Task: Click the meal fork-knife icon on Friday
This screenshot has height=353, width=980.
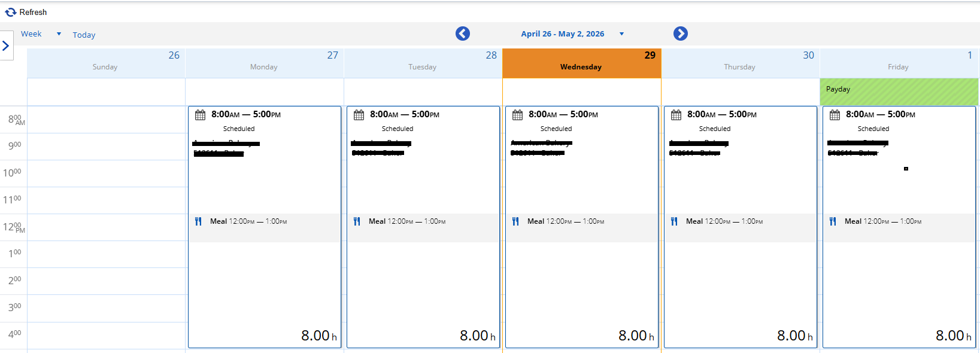Action: click(x=833, y=221)
